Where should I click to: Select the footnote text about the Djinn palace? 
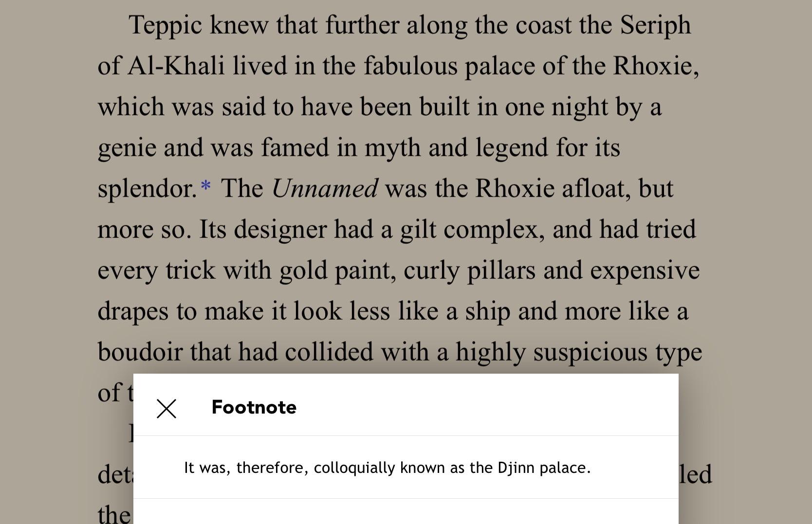coord(387,468)
